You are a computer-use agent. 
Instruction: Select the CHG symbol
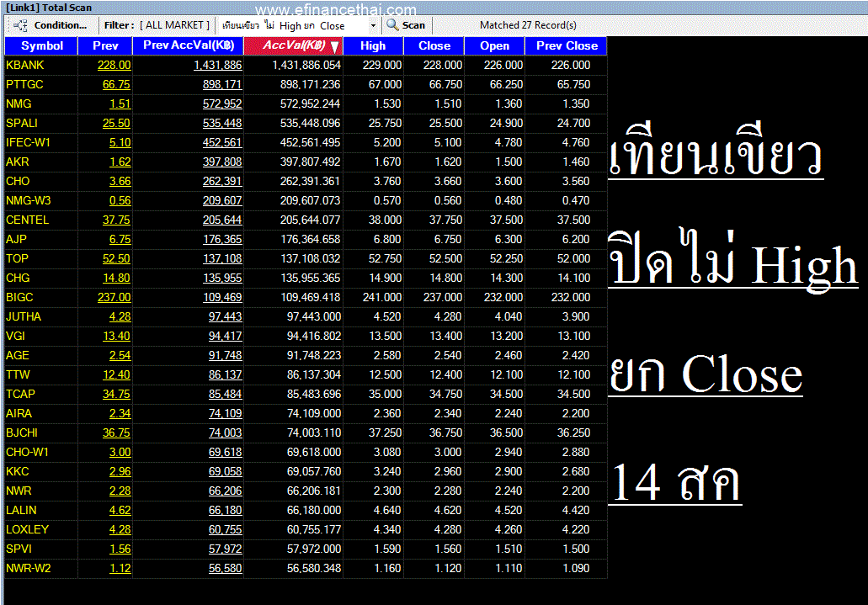[18, 279]
